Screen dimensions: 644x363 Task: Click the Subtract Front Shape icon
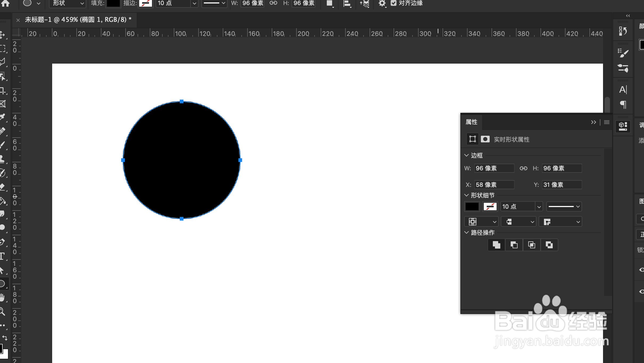tap(514, 245)
